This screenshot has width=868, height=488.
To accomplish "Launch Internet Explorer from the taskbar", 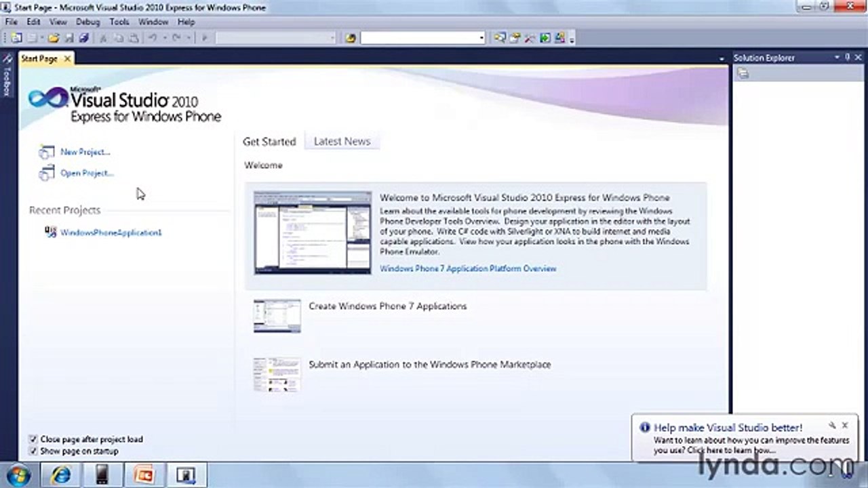I will pyautogui.click(x=60, y=475).
